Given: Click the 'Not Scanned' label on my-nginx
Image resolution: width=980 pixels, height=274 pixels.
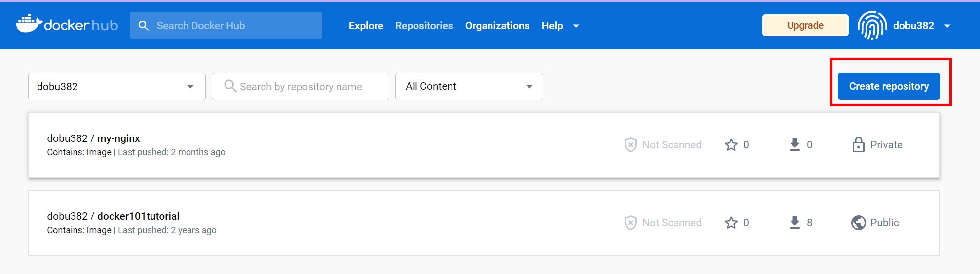Looking at the screenshot, I should pyautogui.click(x=672, y=145).
